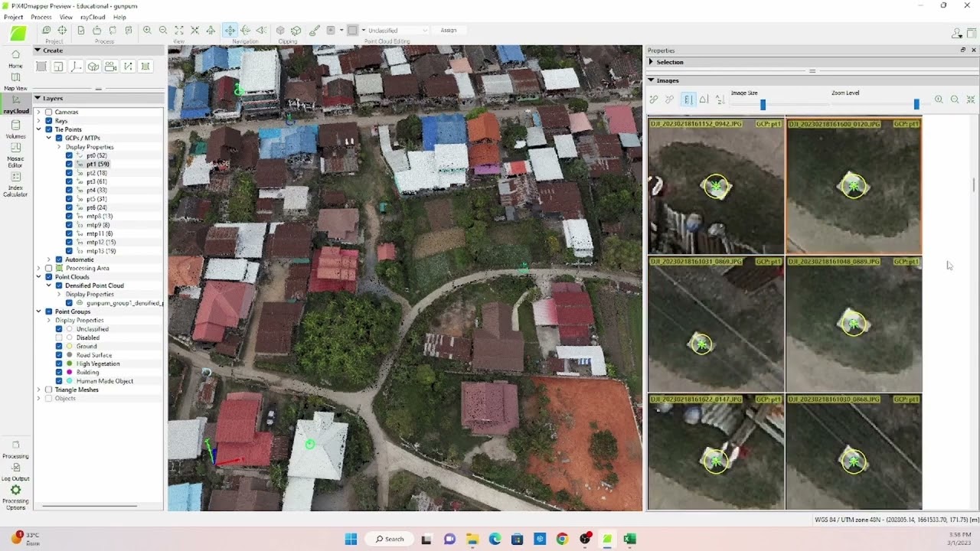Click the images zoom out magnifier
Screen dimensions: 980x551
955,99
